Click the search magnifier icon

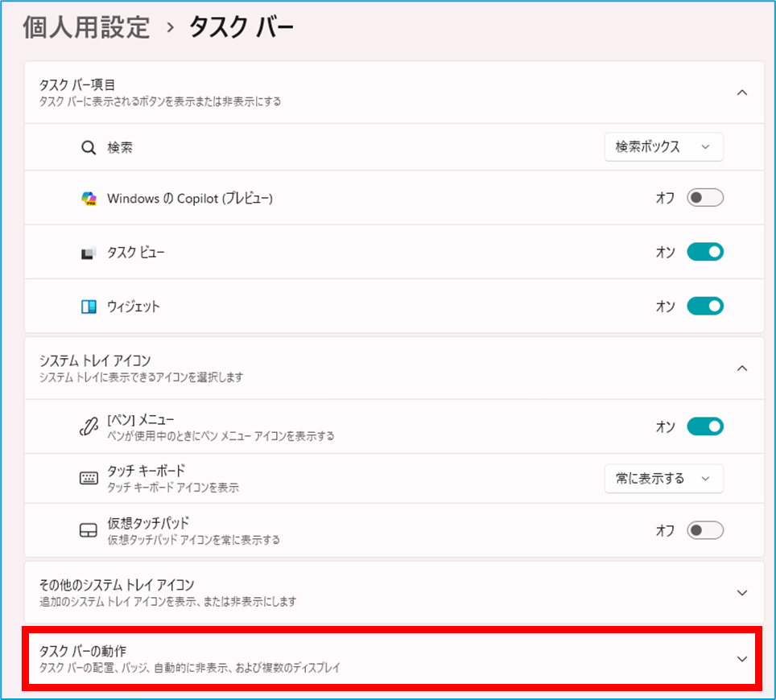tap(89, 148)
